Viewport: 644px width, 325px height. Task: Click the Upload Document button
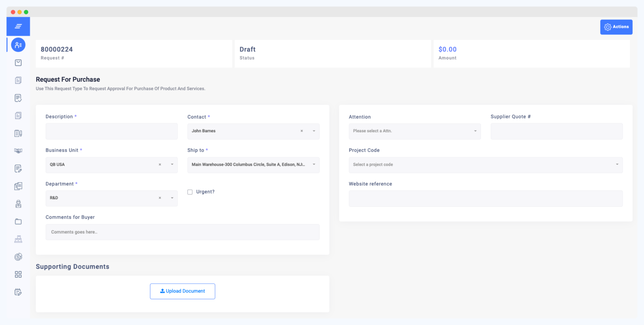[x=182, y=291]
